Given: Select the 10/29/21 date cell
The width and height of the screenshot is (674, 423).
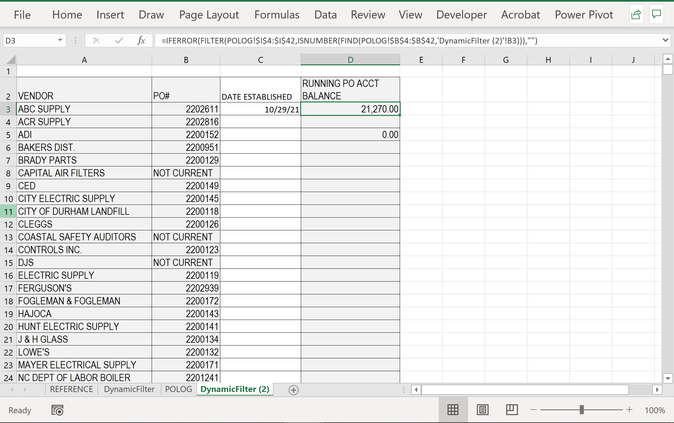Looking at the screenshot, I should point(260,109).
